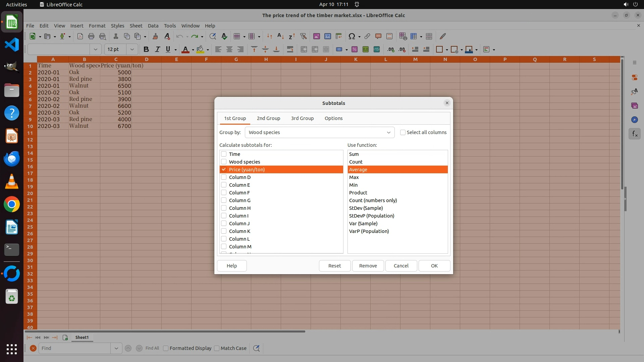This screenshot has height=362, width=644.
Task: Click the Insert Special Character icon
Action: pyautogui.click(x=352, y=36)
